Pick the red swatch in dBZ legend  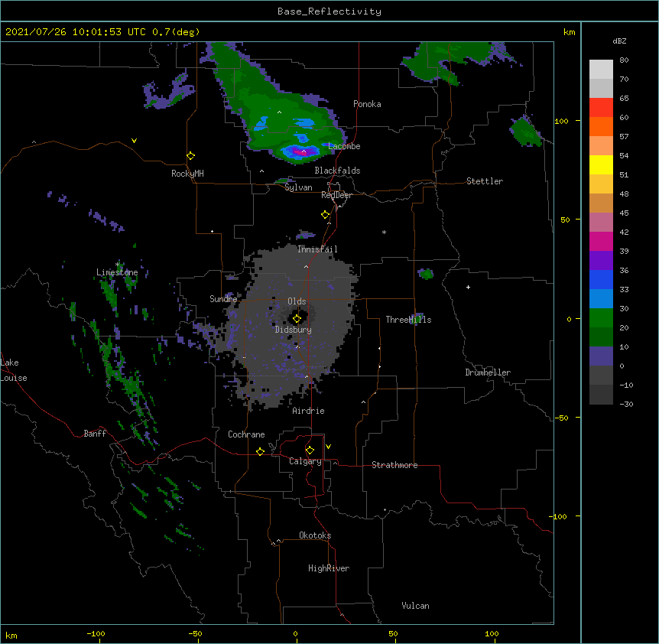pyautogui.click(x=601, y=107)
